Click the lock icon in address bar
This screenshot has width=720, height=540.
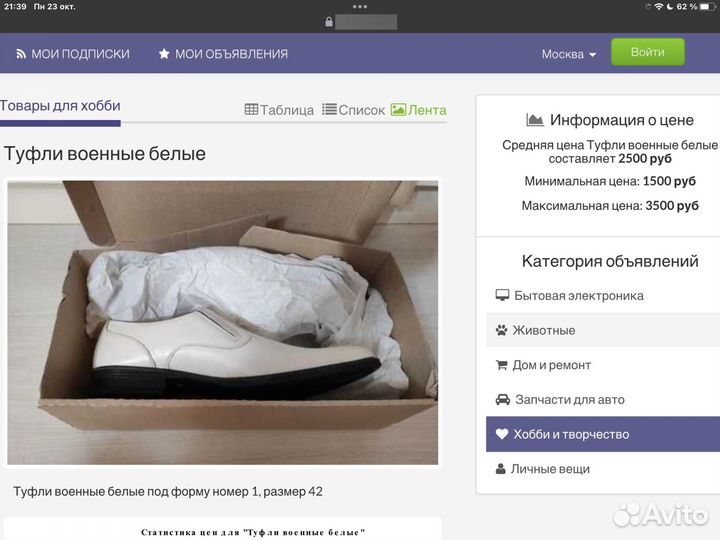[329, 22]
